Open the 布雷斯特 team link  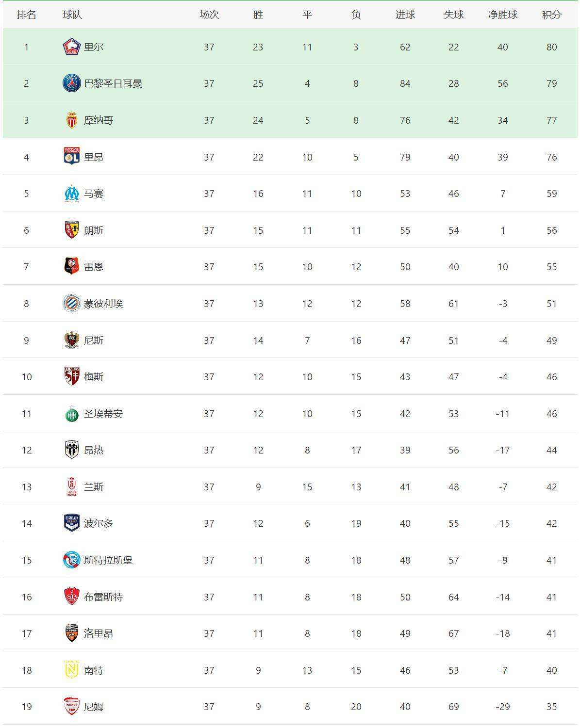coord(103,597)
